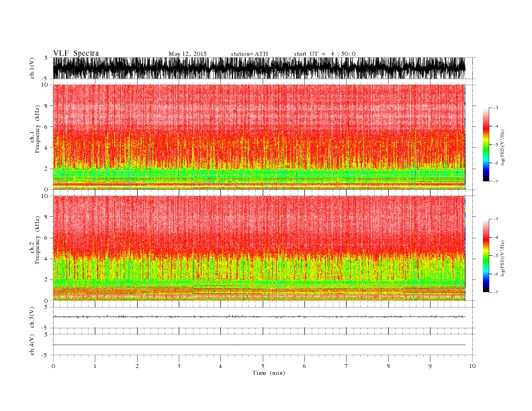Click the "ch.4(V)" axis label
The image size is (532, 411).
coord(32,345)
